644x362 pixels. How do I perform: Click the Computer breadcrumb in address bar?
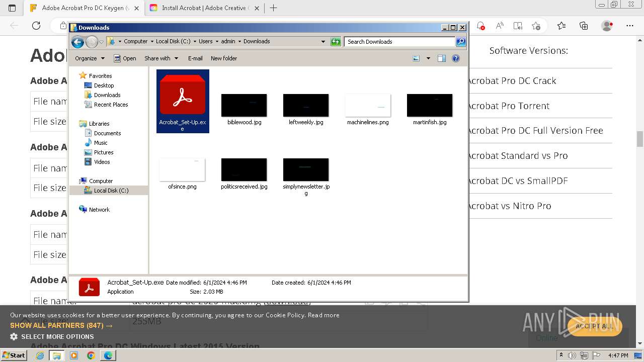coord(135,41)
